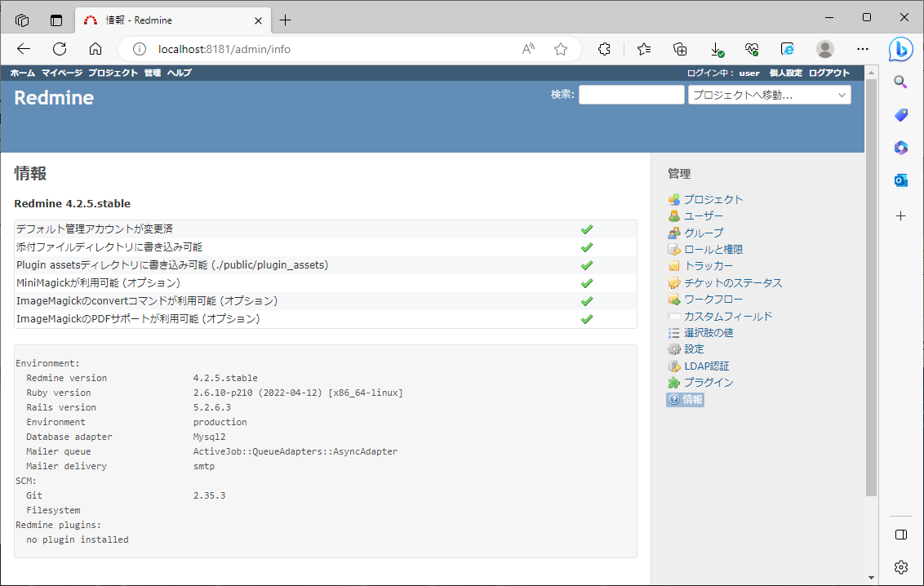Click the 'no plugin installed' text

pos(78,539)
